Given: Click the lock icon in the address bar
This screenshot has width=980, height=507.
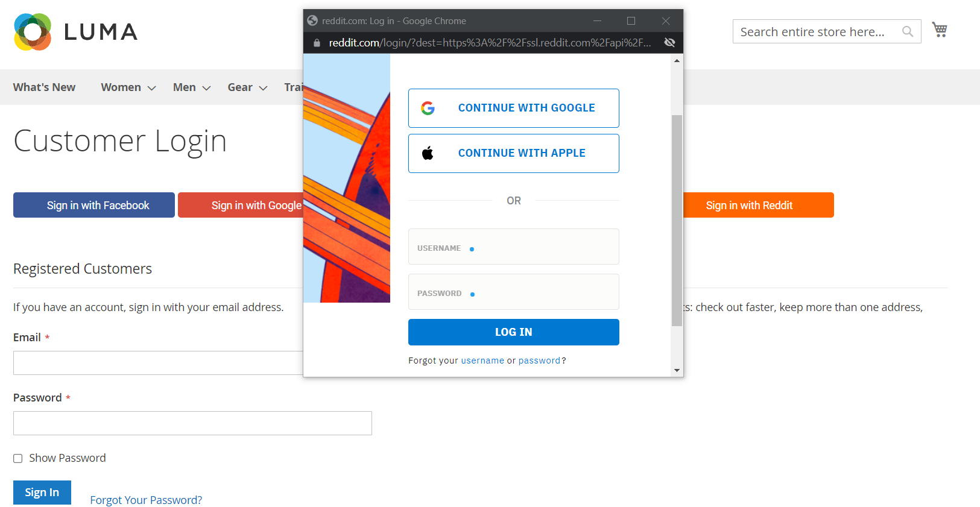Looking at the screenshot, I should coord(317,43).
